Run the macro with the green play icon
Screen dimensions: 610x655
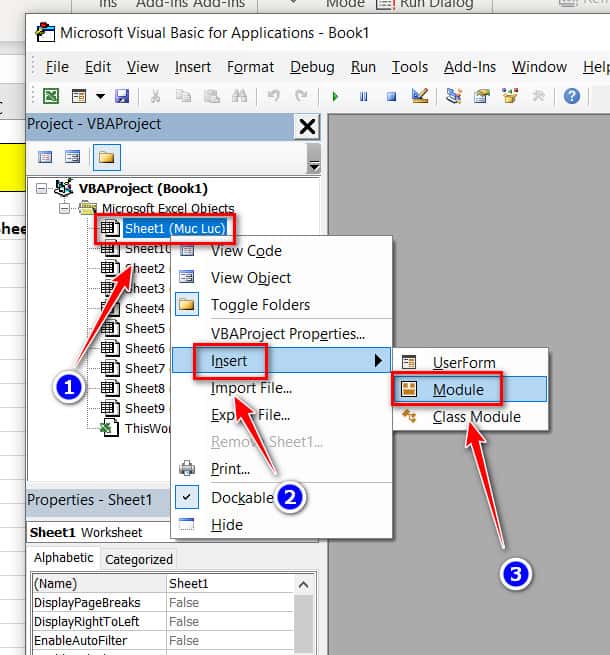pos(335,97)
